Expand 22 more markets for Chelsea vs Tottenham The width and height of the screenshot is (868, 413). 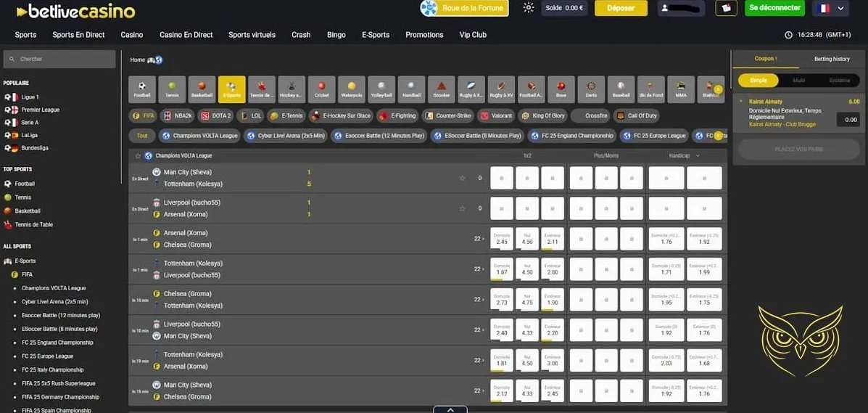pyautogui.click(x=479, y=299)
